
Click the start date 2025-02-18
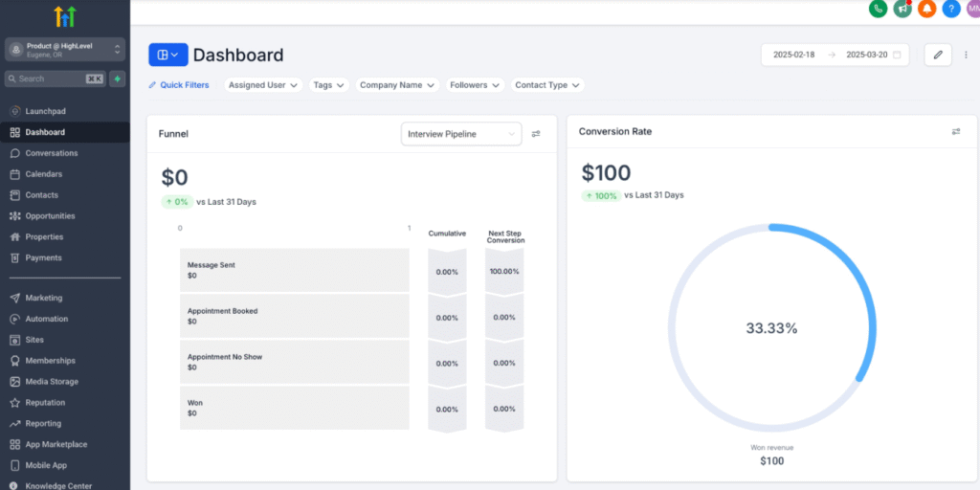(x=793, y=55)
